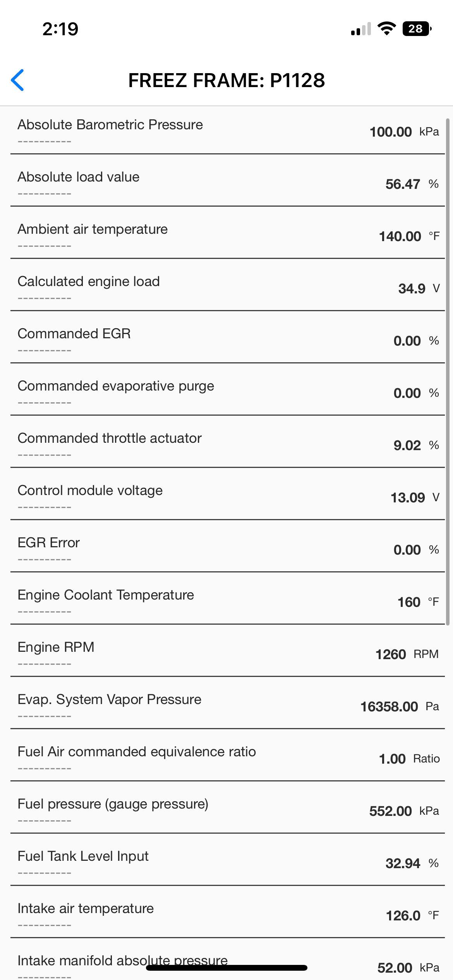Select the Commanded EGR entry
Viewport: 453px width, 980px height.
click(x=226, y=340)
